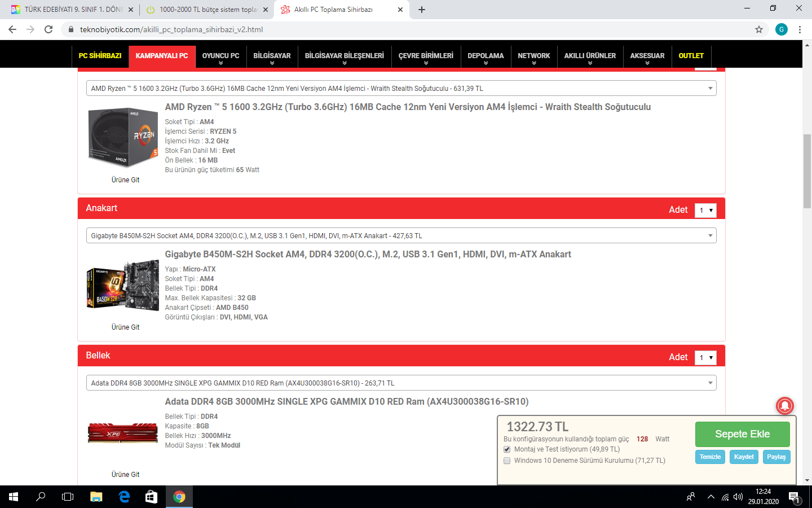Open a new browser tab
The width and height of the screenshot is (812, 508).
422,10
